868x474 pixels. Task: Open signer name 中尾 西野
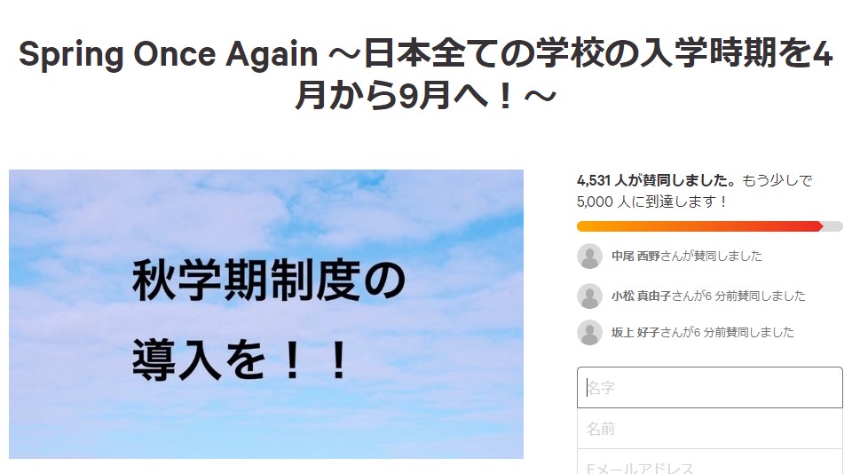635,256
